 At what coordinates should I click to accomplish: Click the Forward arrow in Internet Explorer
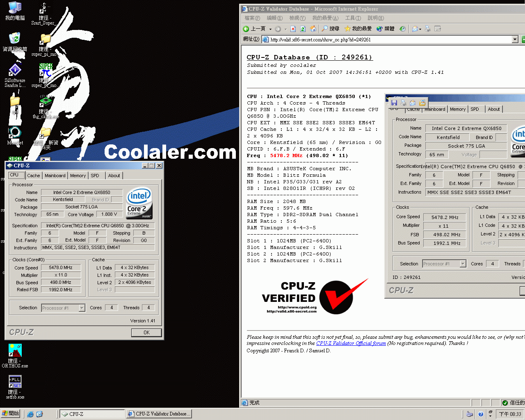278,29
